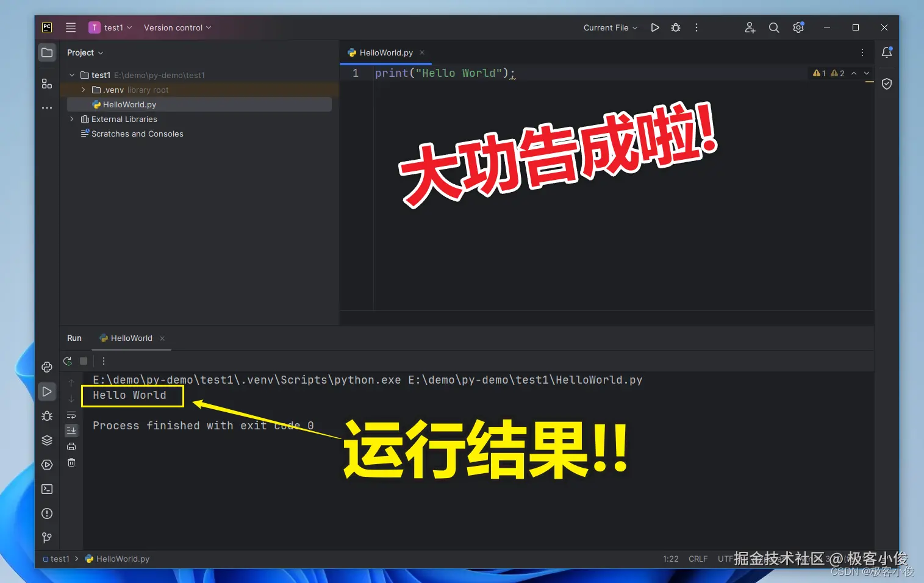This screenshot has height=583, width=924.
Task: Change CRLF line separator in status bar
Action: coord(698,559)
